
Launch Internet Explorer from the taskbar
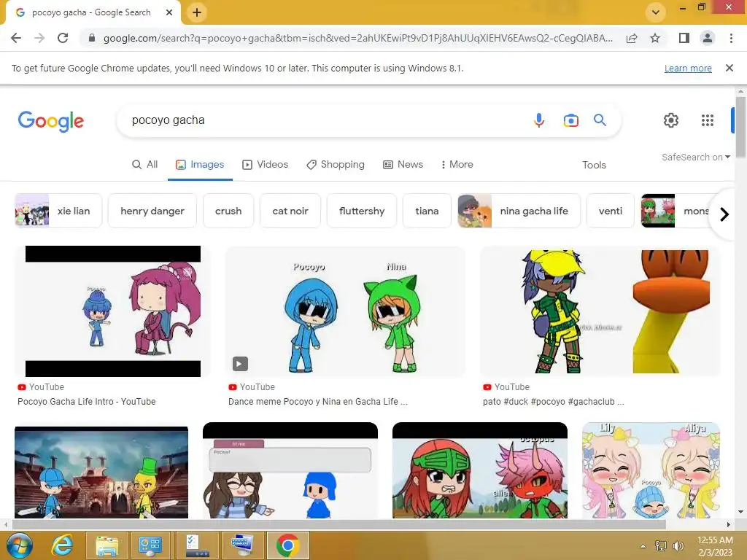tap(63, 545)
